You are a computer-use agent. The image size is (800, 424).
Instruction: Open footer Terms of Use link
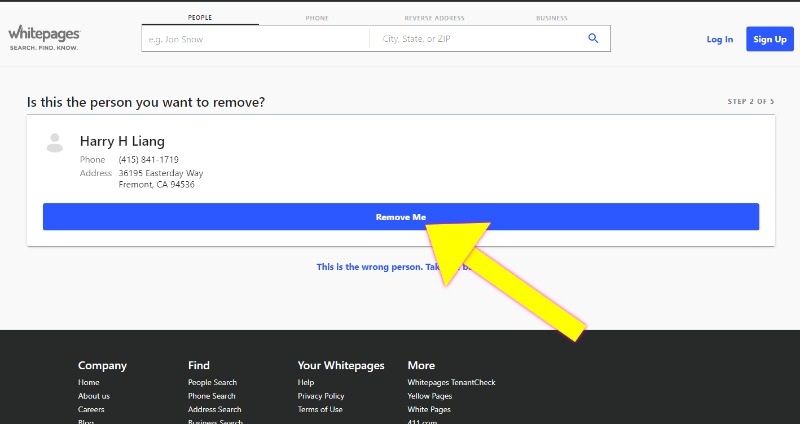pos(320,409)
